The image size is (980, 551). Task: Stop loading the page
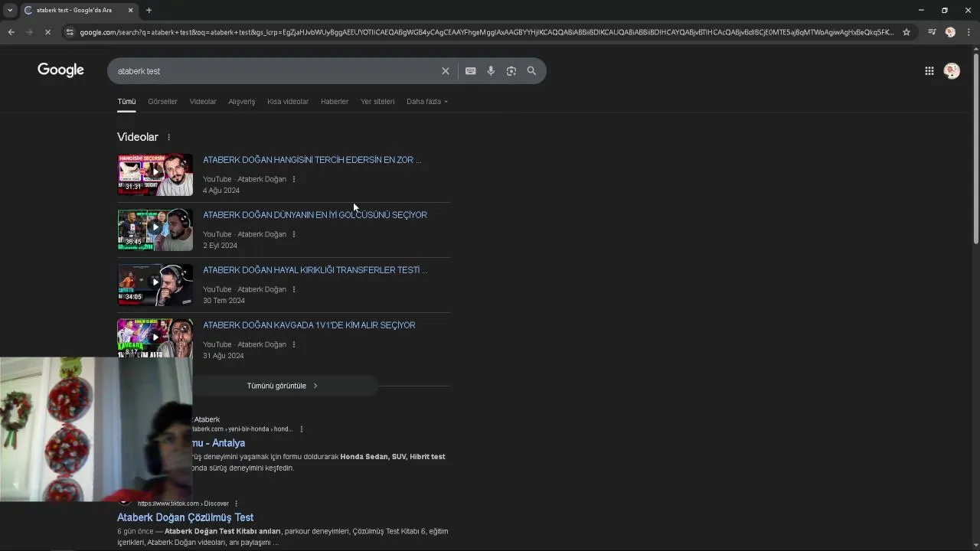47,32
